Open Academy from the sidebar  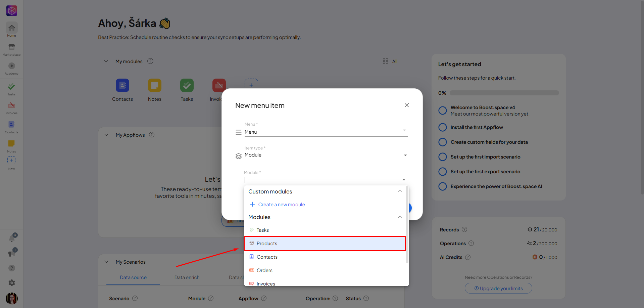(x=11, y=69)
